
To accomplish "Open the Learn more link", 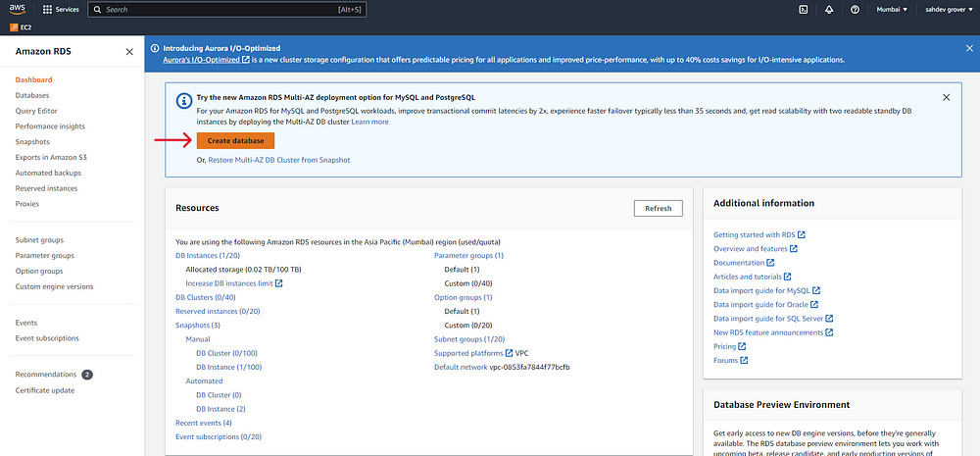I will tap(369, 122).
